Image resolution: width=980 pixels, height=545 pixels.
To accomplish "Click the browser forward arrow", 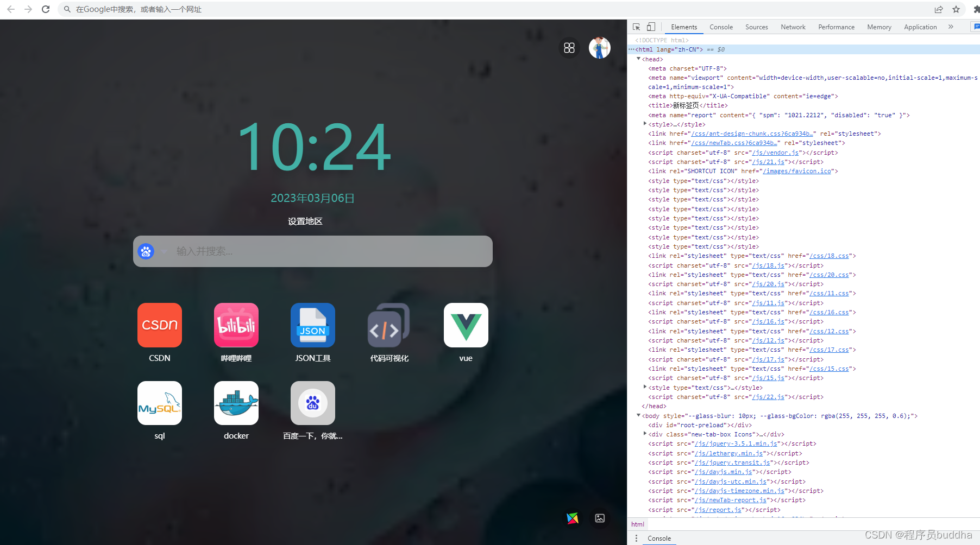I will pos(28,9).
